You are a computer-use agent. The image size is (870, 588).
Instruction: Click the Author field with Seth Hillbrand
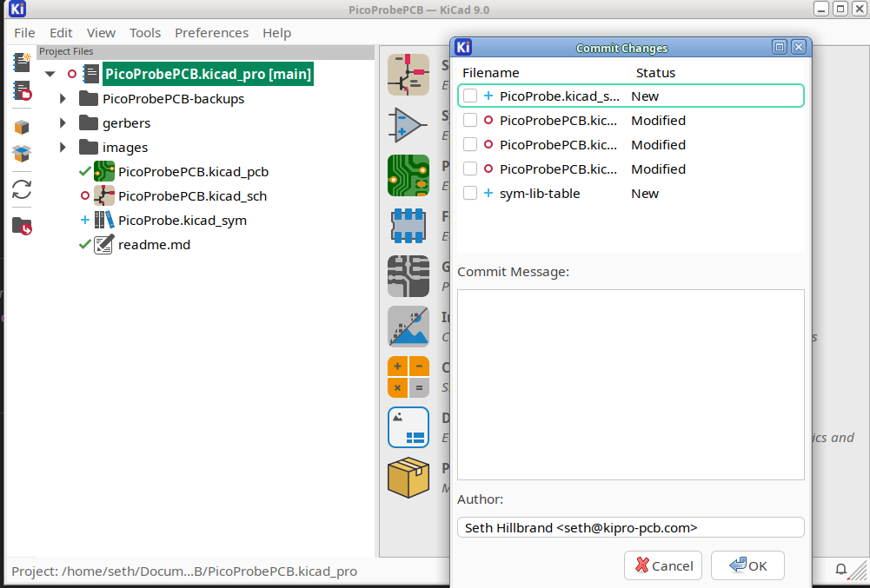tap(630, 527)
